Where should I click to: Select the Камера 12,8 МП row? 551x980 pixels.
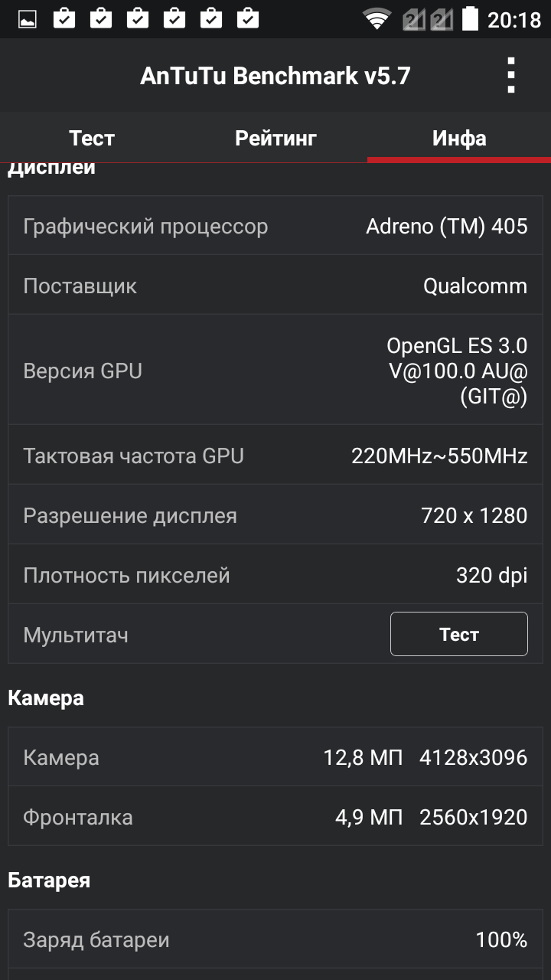pos(275,757)
